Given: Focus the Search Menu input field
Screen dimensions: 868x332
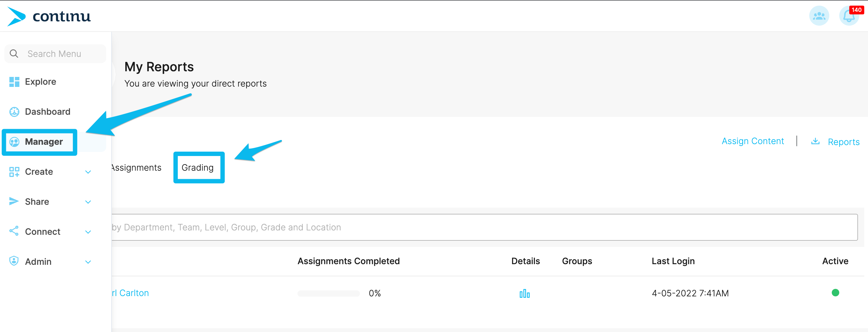Looking at the screenshot, I should point(55,53).
